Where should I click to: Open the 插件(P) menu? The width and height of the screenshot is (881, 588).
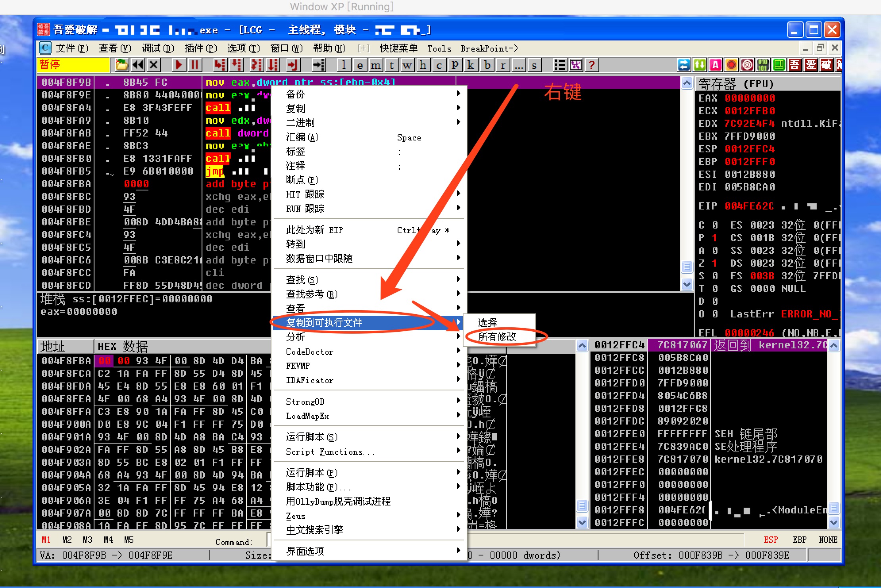pos(201,48)
